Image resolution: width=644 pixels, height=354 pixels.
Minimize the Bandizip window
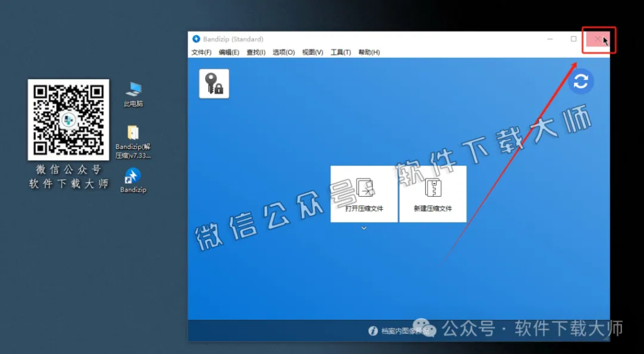550,39
